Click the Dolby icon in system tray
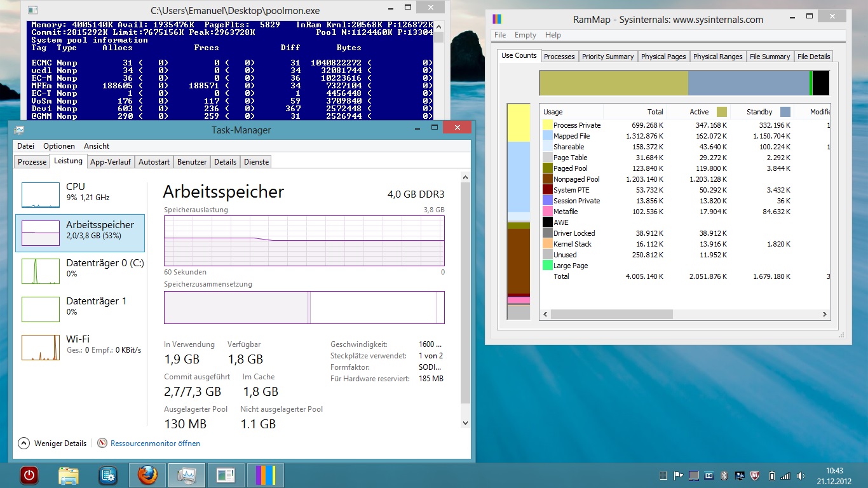This screenshot has width=868, height=488. point(709,475)
